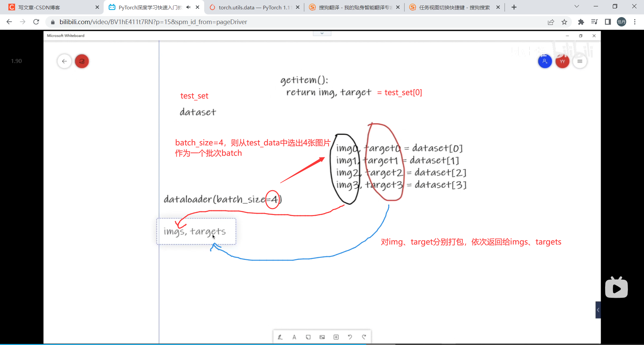Minimize the Microsoft Whiteboard window
The height and width of the screenshot is (345, 644).
tap(567, 36)
